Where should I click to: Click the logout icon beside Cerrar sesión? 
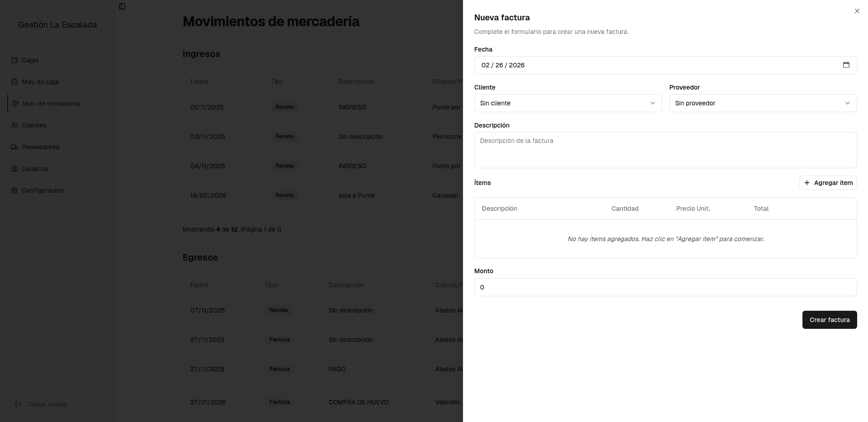(x=18, y=404)
